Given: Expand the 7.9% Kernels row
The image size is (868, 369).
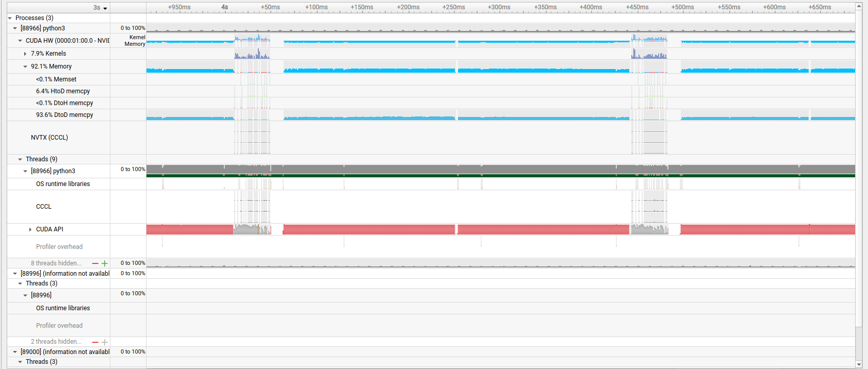Looking at the screenshot, I should click(25, 54).
